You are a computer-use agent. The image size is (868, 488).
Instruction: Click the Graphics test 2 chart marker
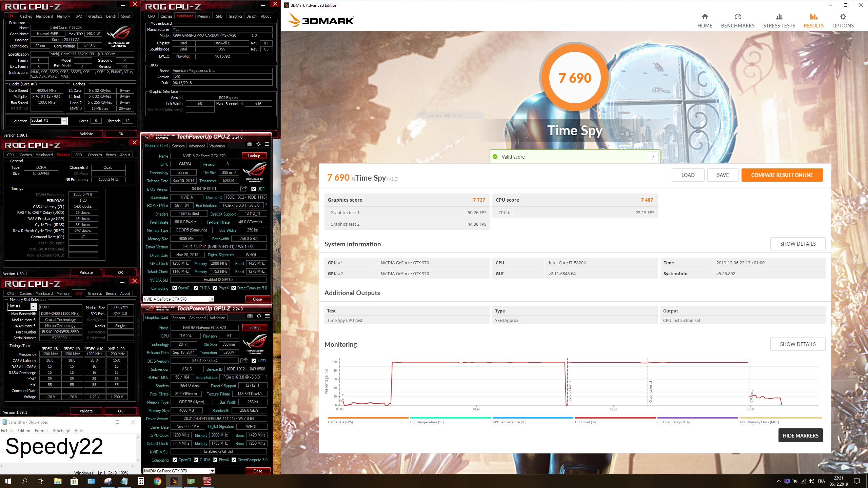tap(650, 391)
